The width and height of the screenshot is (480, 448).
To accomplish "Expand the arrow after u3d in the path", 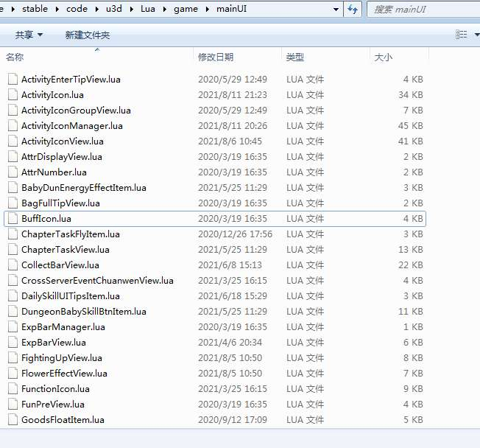I will [x=131, y=9].
